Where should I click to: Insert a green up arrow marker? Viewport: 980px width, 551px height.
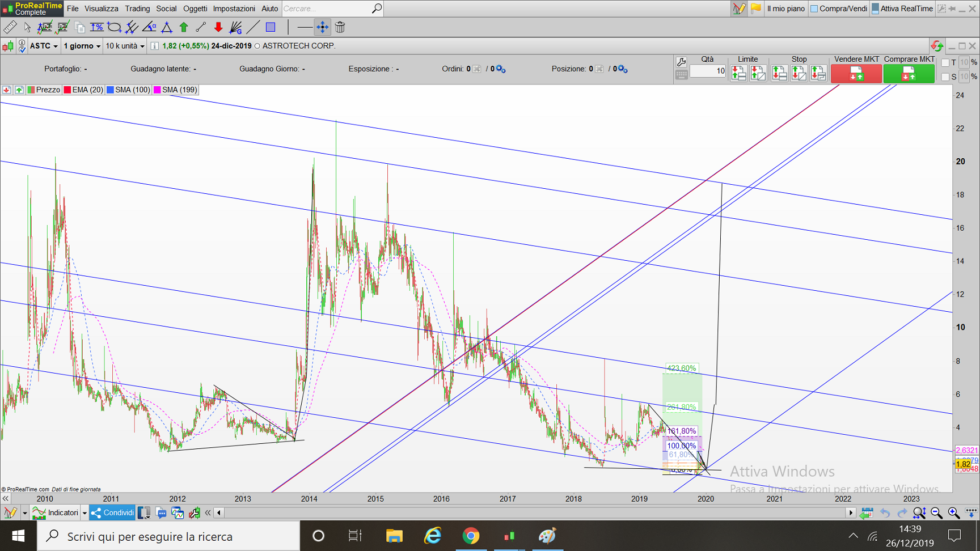coord(184,27)
